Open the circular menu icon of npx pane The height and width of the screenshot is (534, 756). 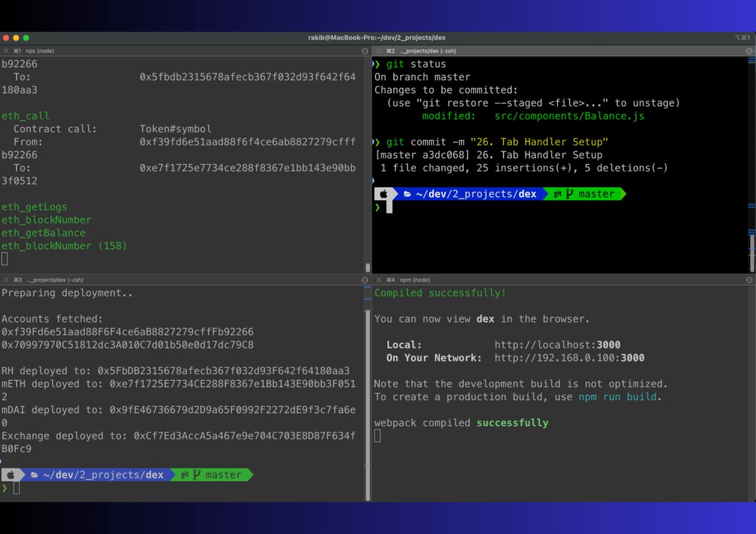(x=365, y=50)
